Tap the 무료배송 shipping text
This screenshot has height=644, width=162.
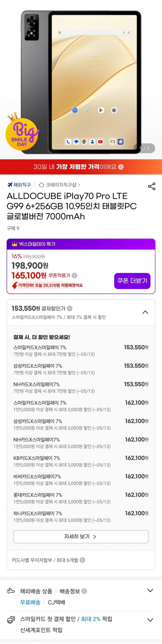point(30,602)
